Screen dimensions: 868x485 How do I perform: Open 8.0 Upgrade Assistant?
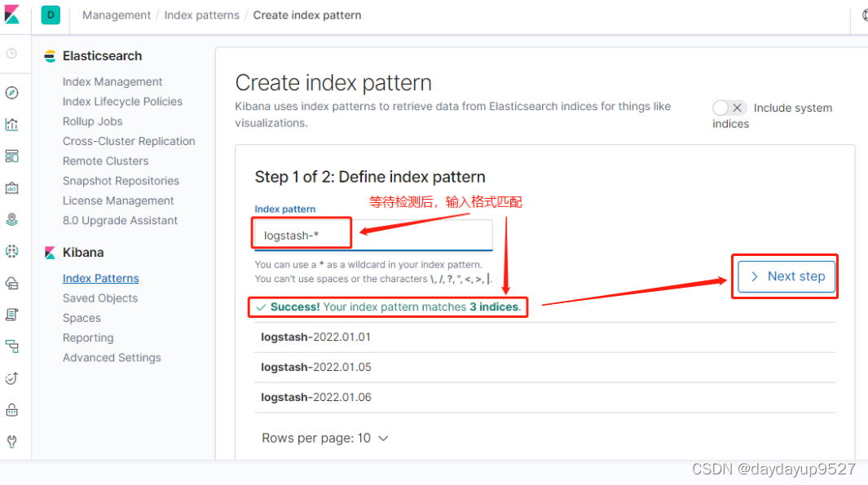click(120, 220)
